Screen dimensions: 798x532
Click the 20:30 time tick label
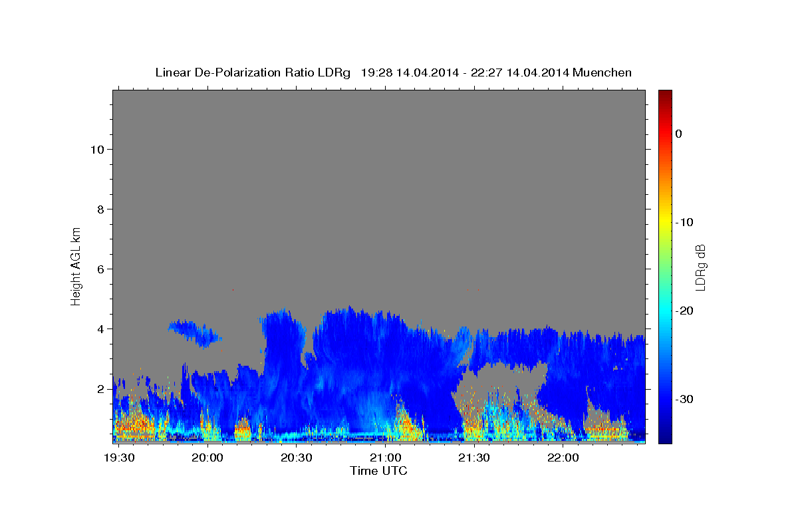tap(297, 458)
